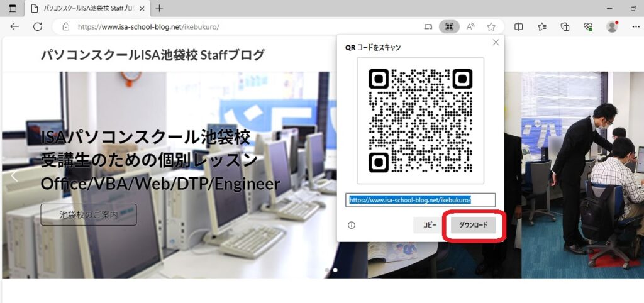Image resolution: width=644 pixels, height=303 pixels.
Task: Select URL text field in QR popup
Action: (x=421, y=200)
